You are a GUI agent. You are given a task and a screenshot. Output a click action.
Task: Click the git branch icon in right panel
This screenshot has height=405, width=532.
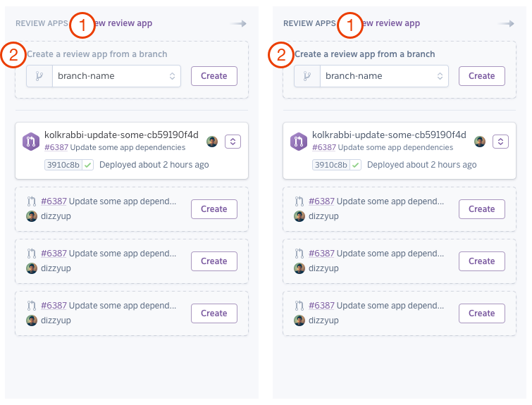coord(307,76)
